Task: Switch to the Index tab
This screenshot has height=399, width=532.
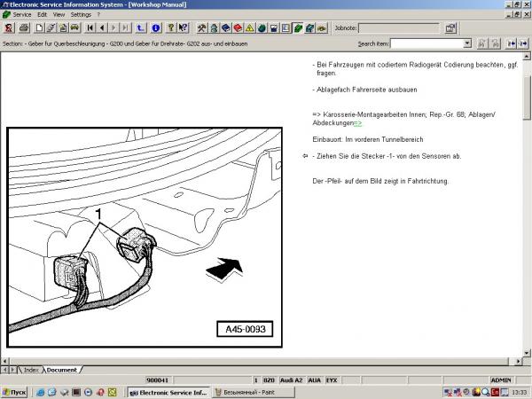Action: pyautogui.click(x=30, y=370)
